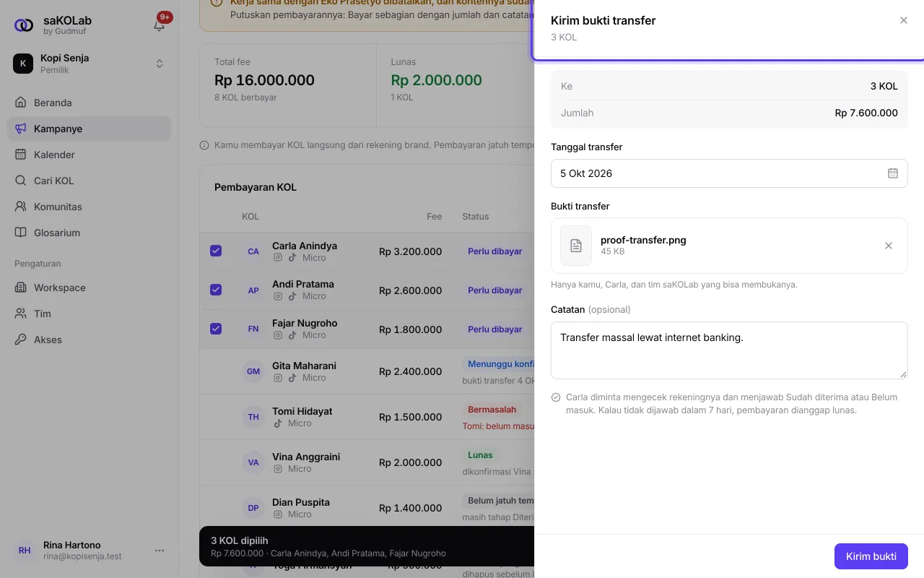
Task: Click the Catatan text area
Action: 729,350
